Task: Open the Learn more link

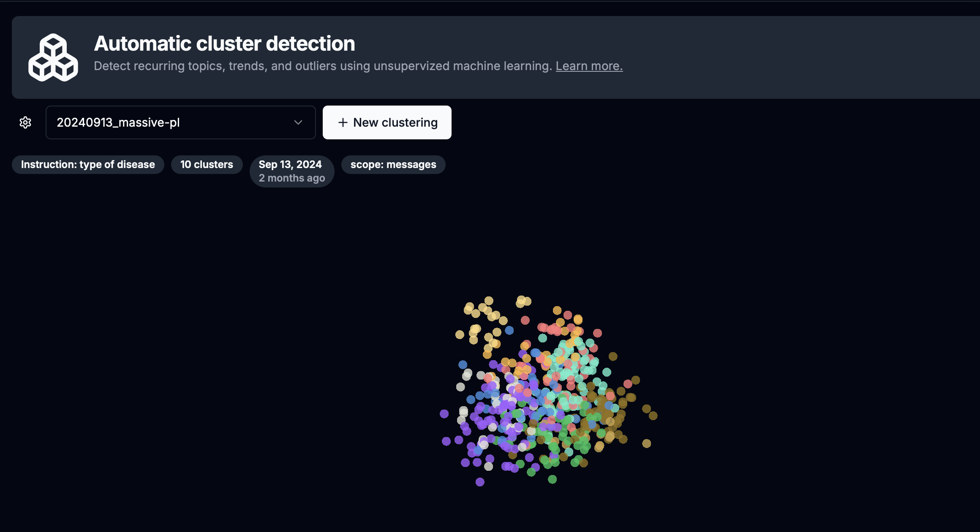Action: point(589,66)
